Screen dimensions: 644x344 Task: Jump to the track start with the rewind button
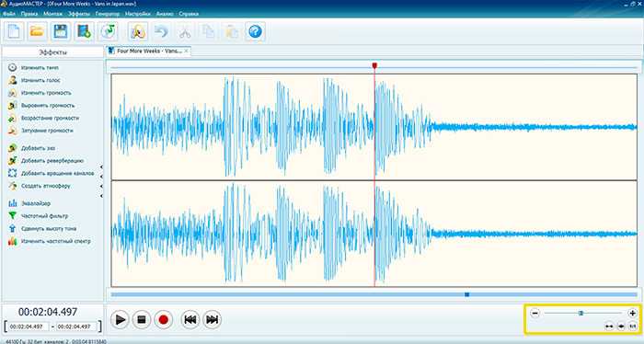[190, 319]
